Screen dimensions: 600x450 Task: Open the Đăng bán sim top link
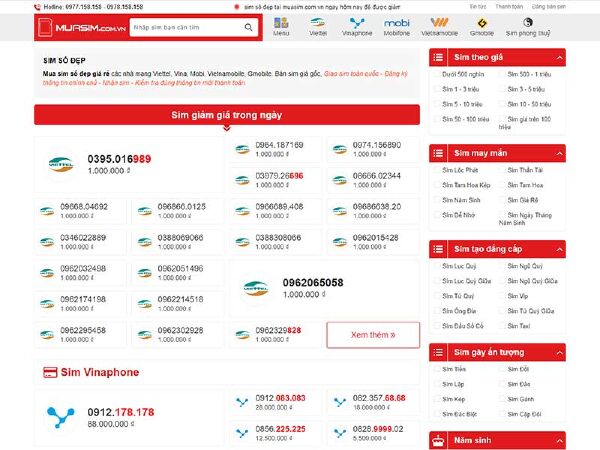point(549,7)
